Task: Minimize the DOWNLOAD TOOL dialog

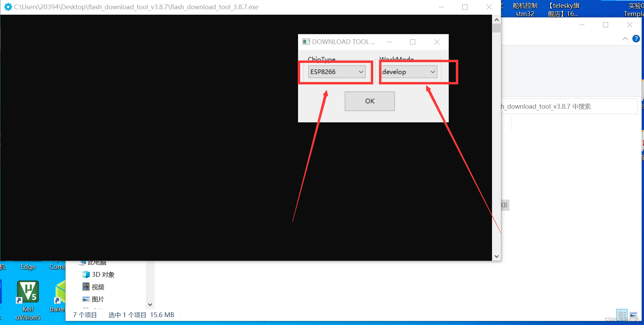Action: pyautogui.click(x=389, y=42)
